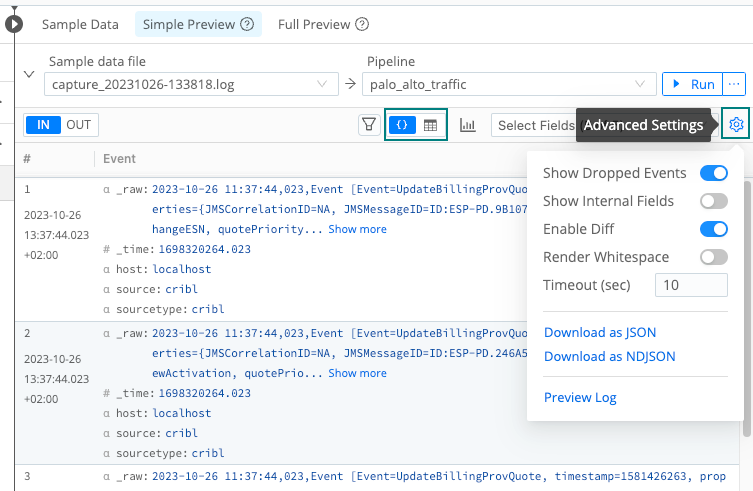Disable Show Dropped Events toggle

coord(713,173)
